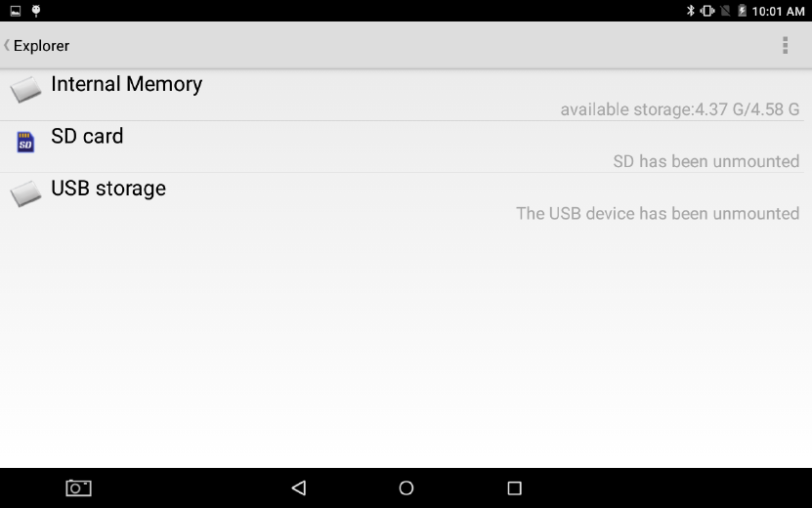Tap the screenshot camera icon in navigation bar
This screenshot has width=812, height=508.
pyautogui.click(x=79, y=487)
